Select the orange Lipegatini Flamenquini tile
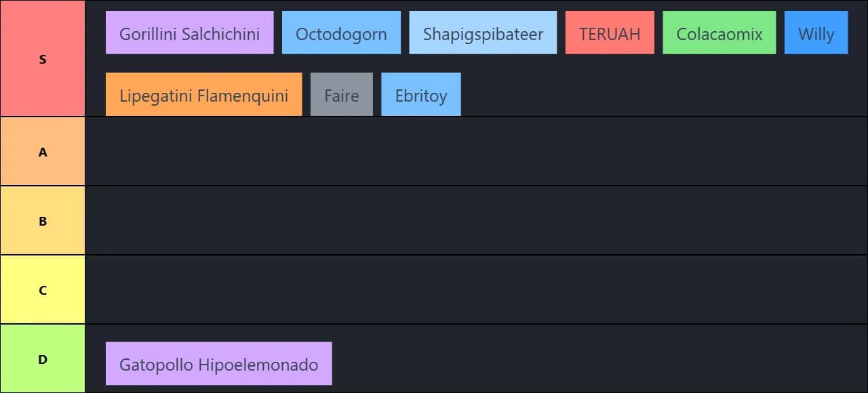 coord(204,94)
